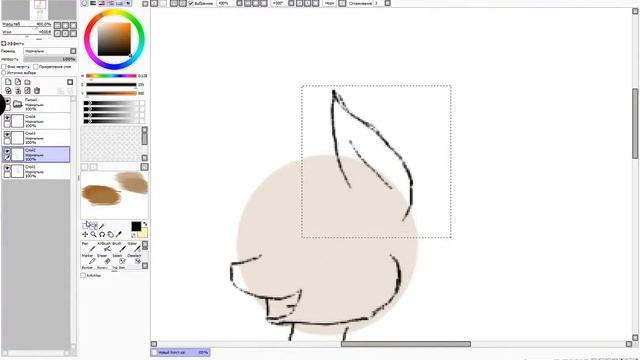Hide layer Слой3 with eye toggle
The height and width of the screenshot is (360, 640).
click(7, 134)
